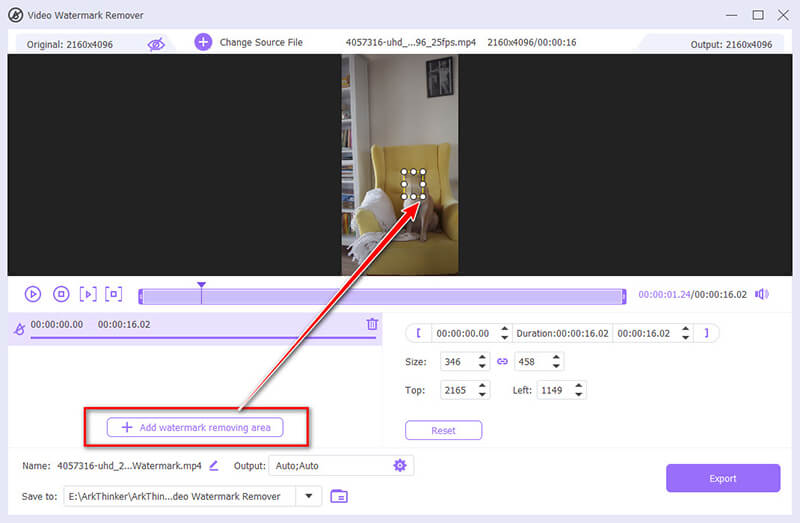Select the watermark segment brush icon
Screen dimensions: 800x523
tap(19, 329)
